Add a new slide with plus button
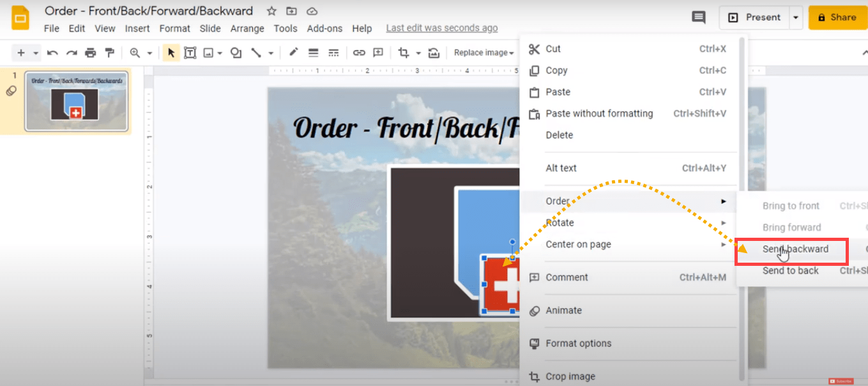This screenshot has height=386, width=868. point(21,52)
